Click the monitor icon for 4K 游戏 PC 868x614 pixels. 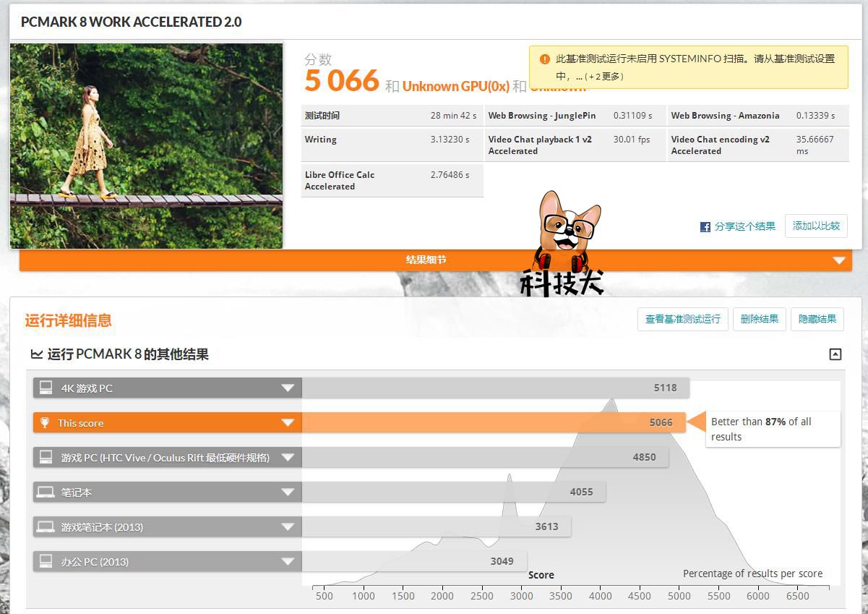[x=46, y=388]
